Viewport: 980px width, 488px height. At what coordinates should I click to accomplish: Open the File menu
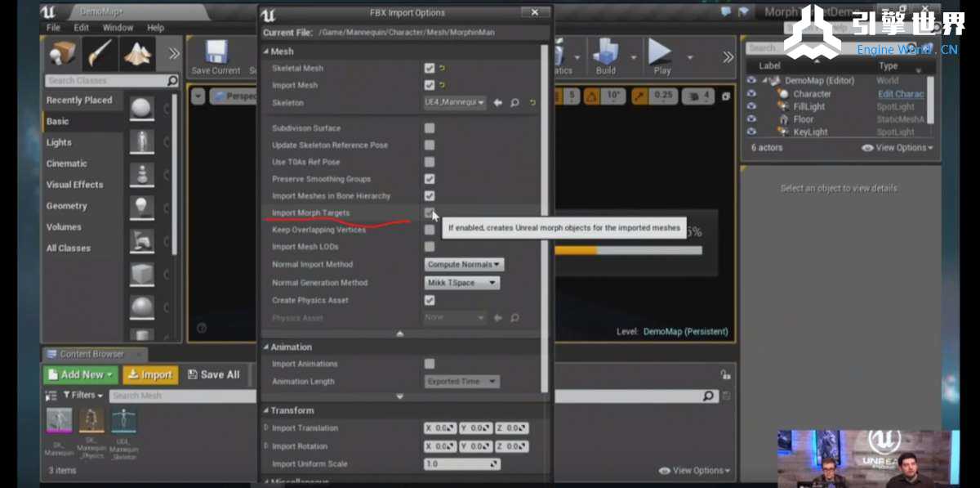53,27
